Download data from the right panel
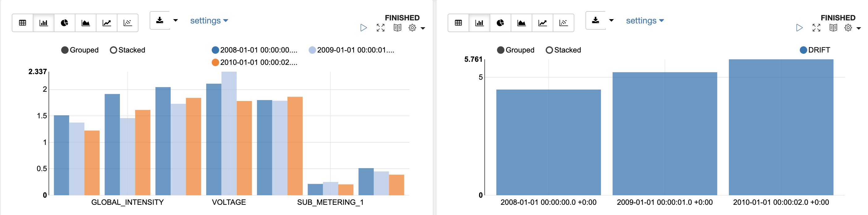 coord(595,21)
